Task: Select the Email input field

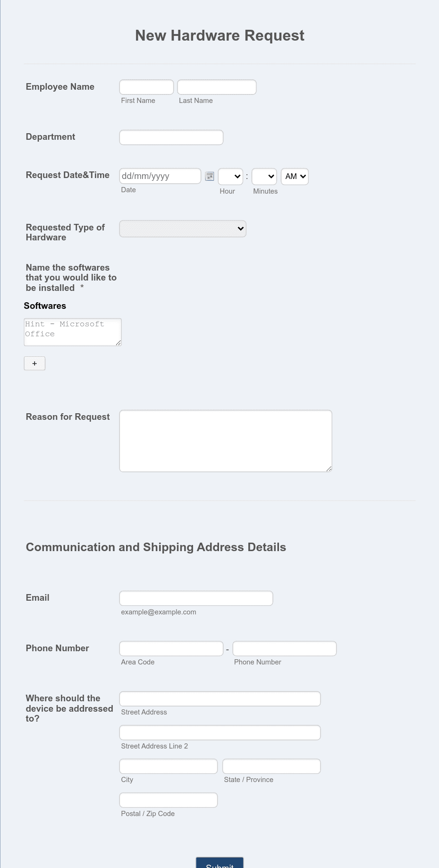Action: tap(196, 598)
